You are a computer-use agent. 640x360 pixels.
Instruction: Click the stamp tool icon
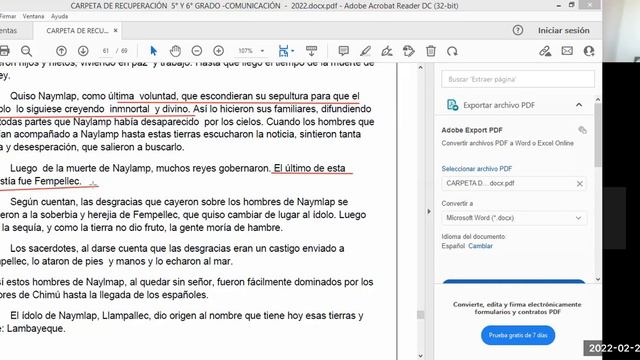coord(409,51)
